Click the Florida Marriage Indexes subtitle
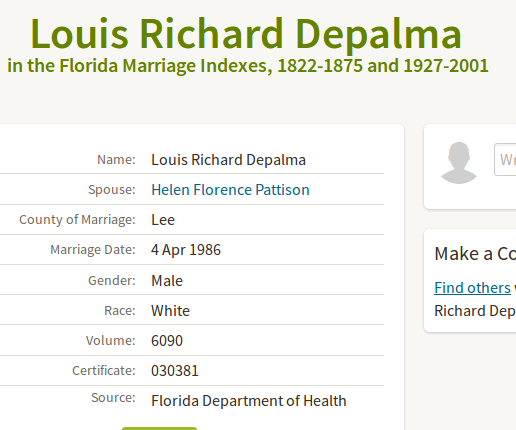The height and width of the screenshot is (430, 516). point(248,66)
